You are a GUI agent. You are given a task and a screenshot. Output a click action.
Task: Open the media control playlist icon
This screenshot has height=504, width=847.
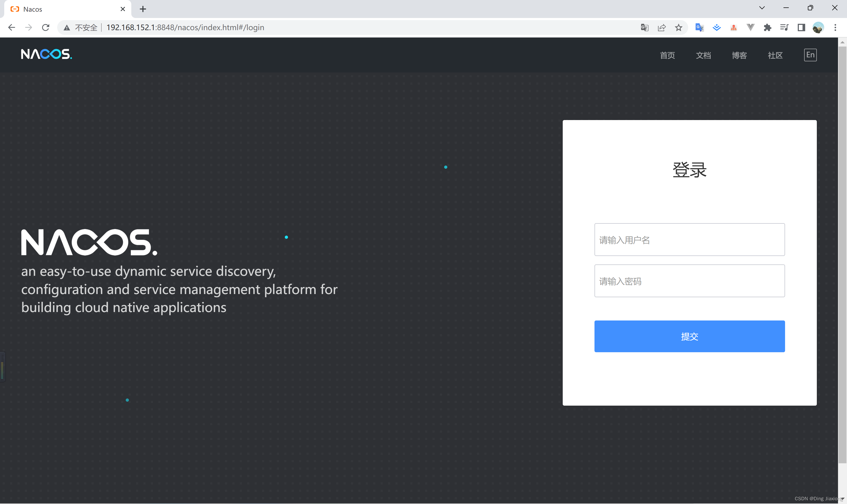[785, 28]
